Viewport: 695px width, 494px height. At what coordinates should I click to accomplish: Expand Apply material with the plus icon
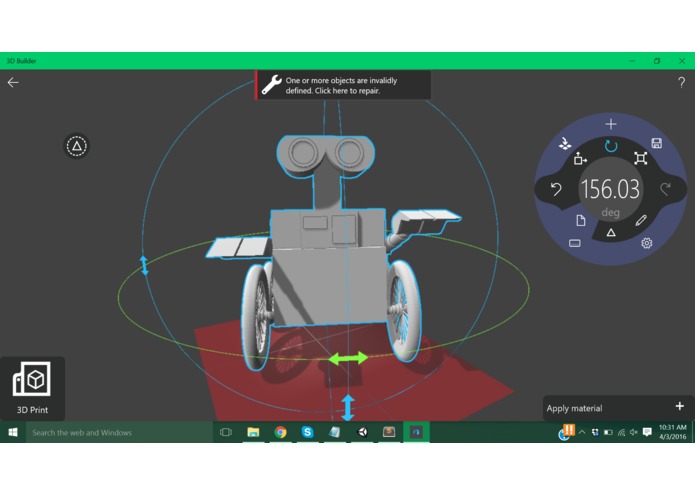[679, 406]
